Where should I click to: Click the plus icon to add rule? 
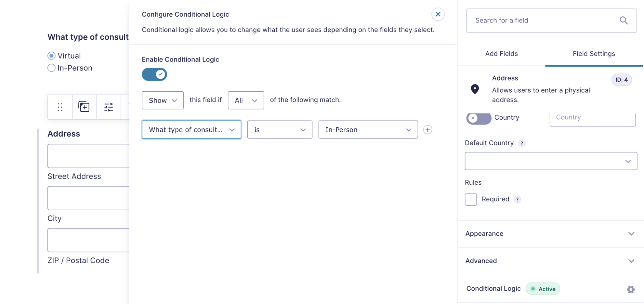coord(428,130)
